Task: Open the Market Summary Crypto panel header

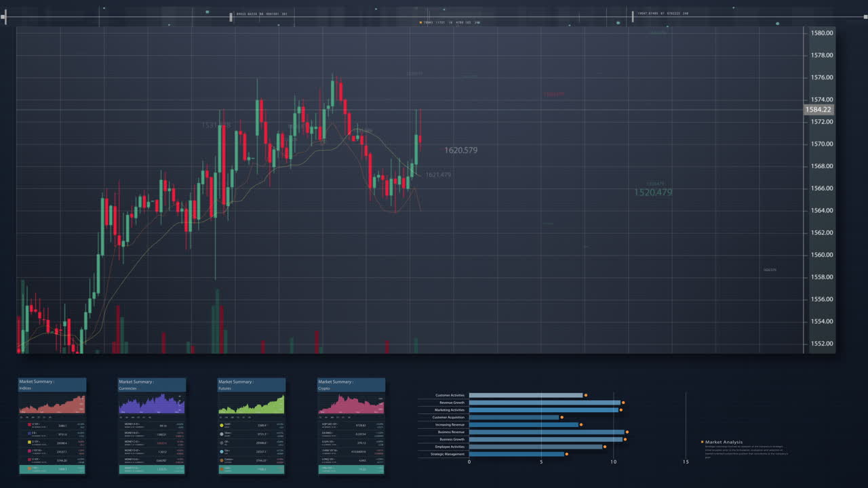Action: click(351, 385)
